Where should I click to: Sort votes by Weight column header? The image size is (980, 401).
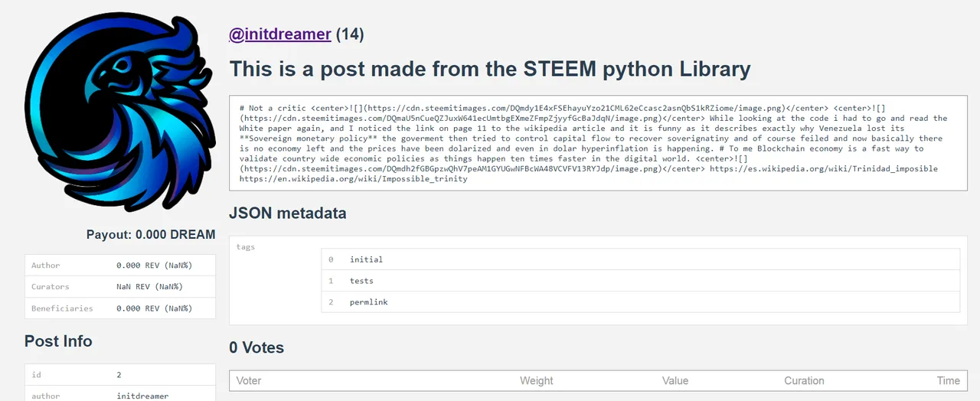(x=537, y=380)
